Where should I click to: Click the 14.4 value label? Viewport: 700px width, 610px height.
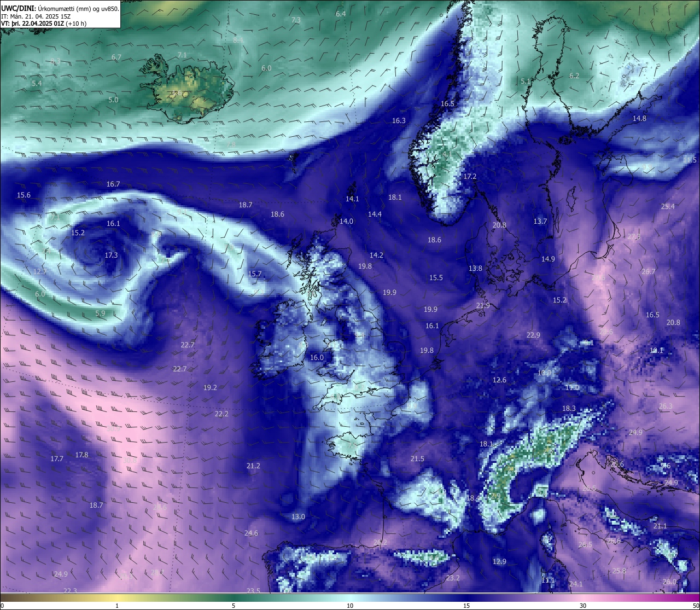[x=375, y=214]
